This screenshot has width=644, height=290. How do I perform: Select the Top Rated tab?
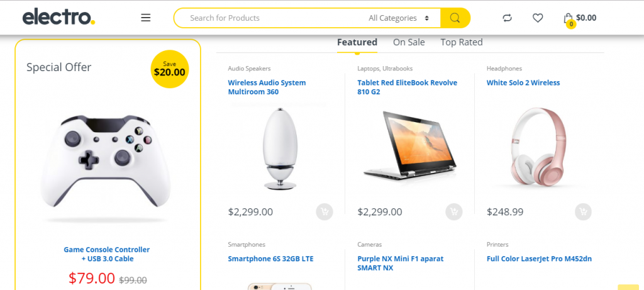coord(462,42)
